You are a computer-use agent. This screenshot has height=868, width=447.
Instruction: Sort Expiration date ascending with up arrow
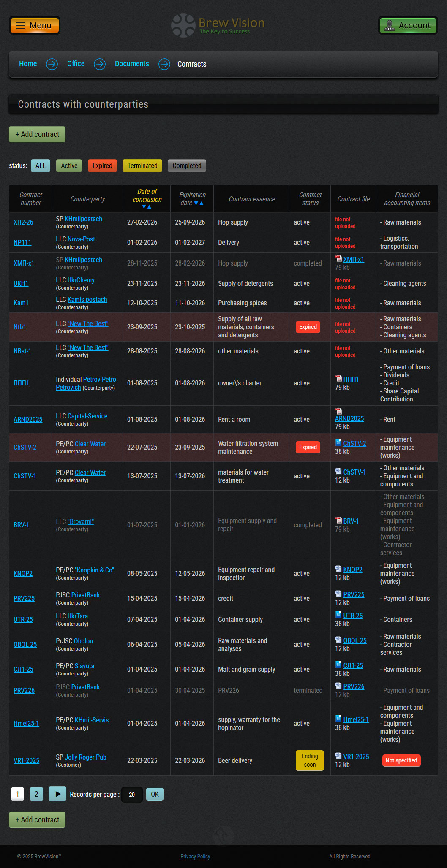[x=202, y=203]
